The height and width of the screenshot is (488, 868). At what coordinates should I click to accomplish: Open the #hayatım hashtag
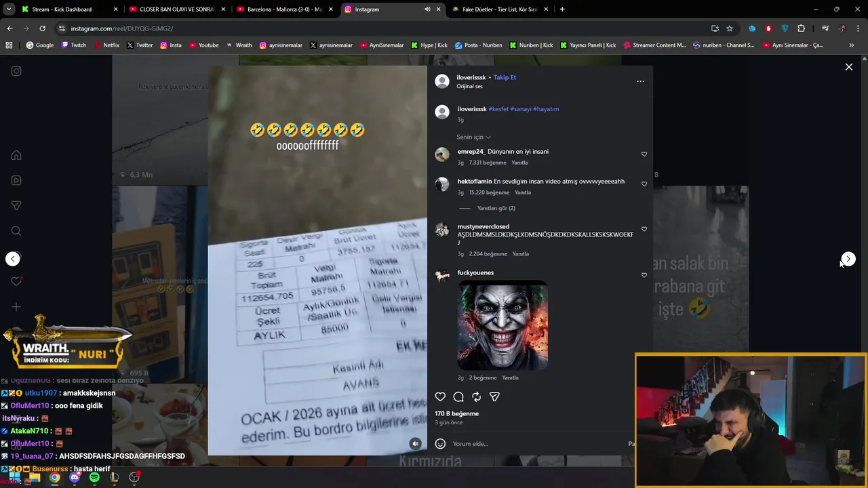pos(546,109)
